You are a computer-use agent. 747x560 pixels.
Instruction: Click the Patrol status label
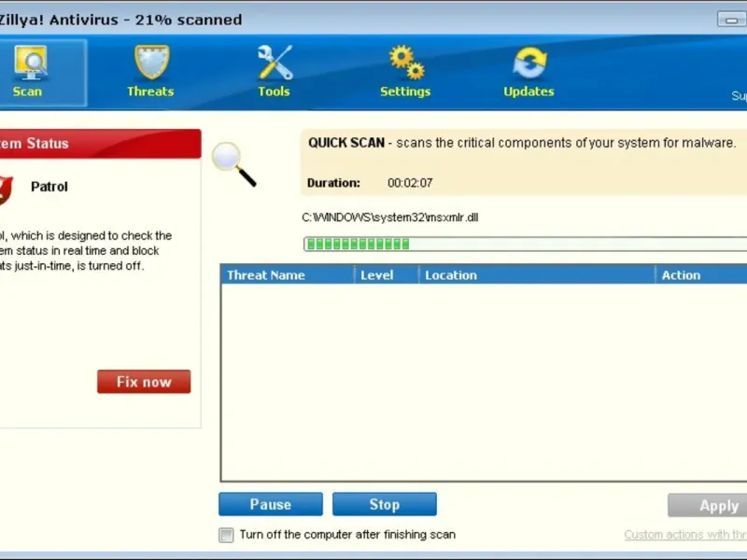click(x=49, y=187)
